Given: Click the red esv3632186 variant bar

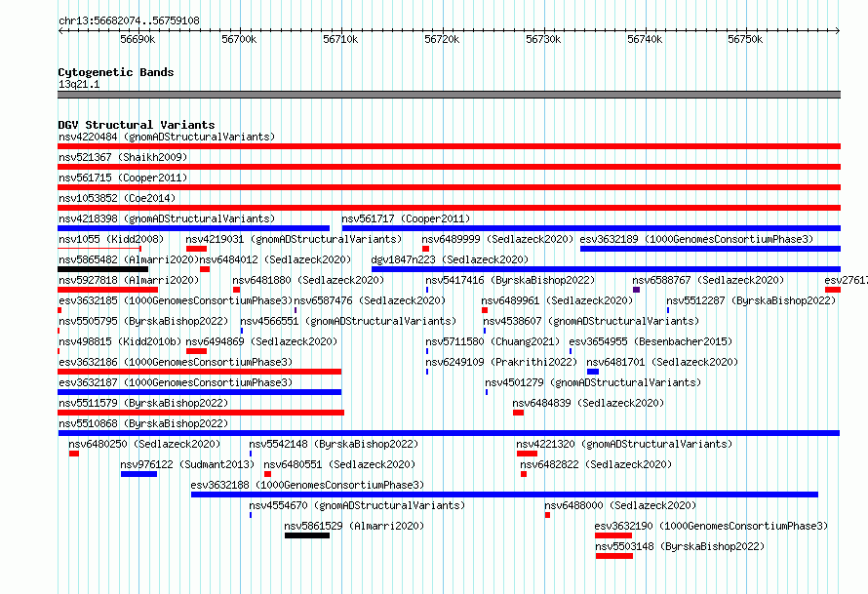Looking at the screenshot, I should [199, 372].
